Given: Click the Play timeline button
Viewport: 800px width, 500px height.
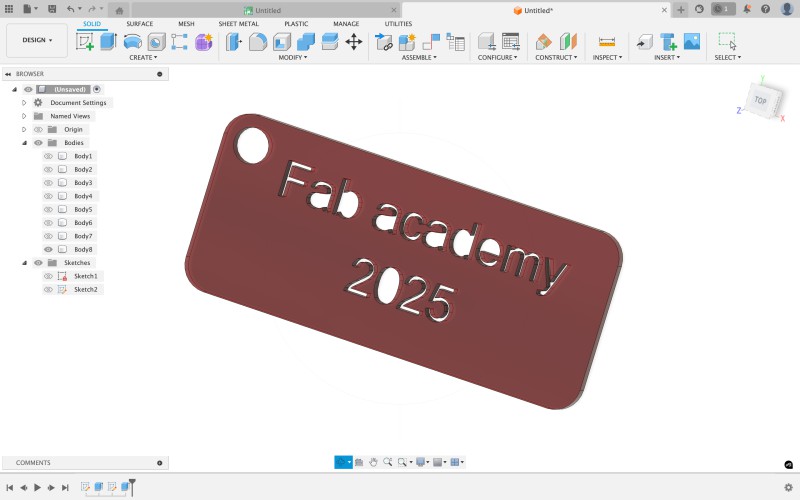Looking at the screenshot, I should (x=37, y=488).
